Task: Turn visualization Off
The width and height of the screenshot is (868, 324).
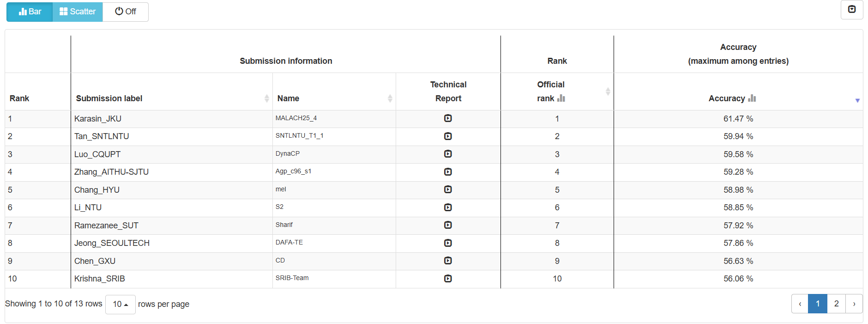Action: (126, 12)
